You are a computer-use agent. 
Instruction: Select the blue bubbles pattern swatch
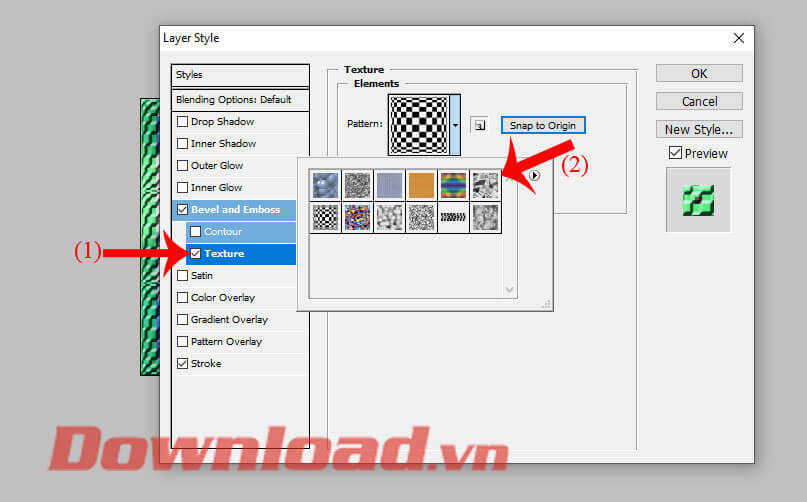tap(325, 185)
